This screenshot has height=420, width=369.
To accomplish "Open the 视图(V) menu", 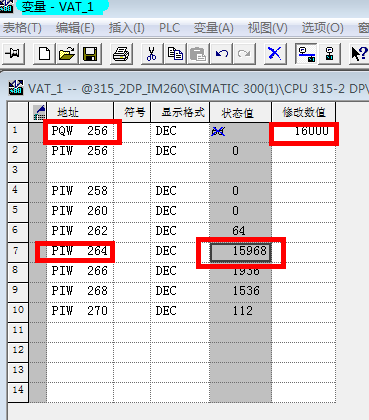I will click(x=267, y=28).
